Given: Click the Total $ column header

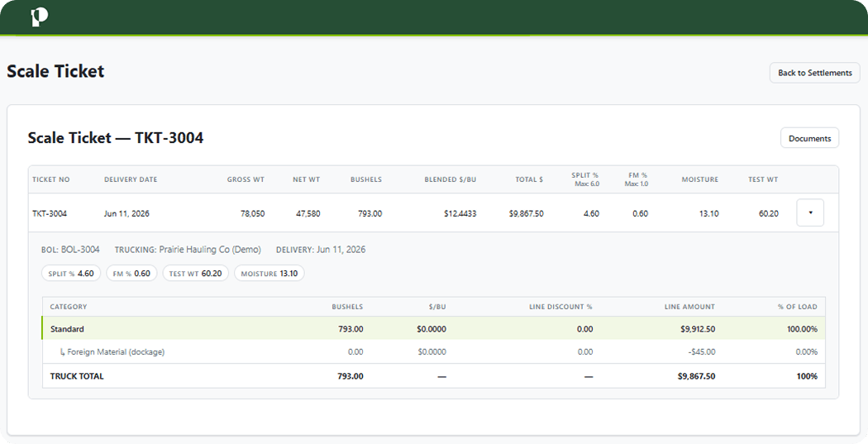Looking at the screenshot, I should click(529, 179).
